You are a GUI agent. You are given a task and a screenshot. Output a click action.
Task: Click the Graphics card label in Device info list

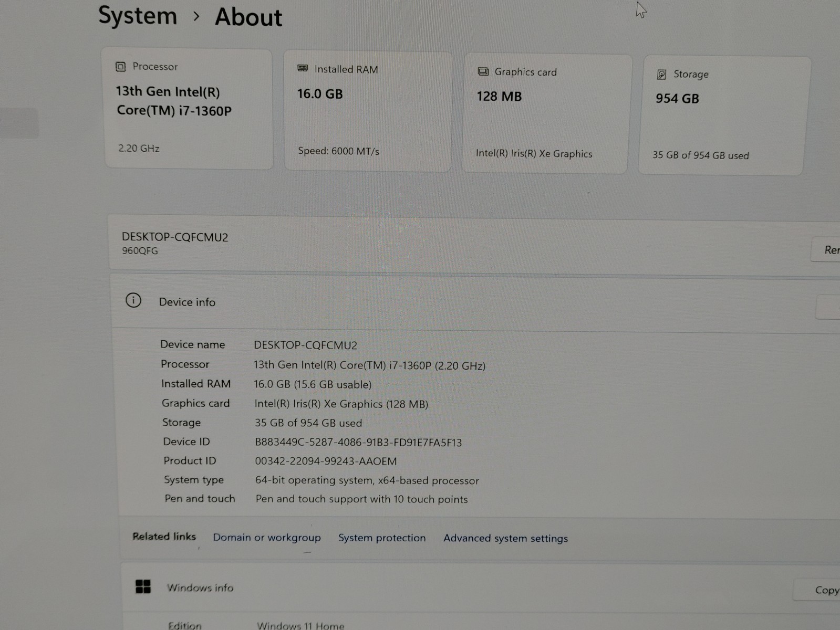(195, 403)
